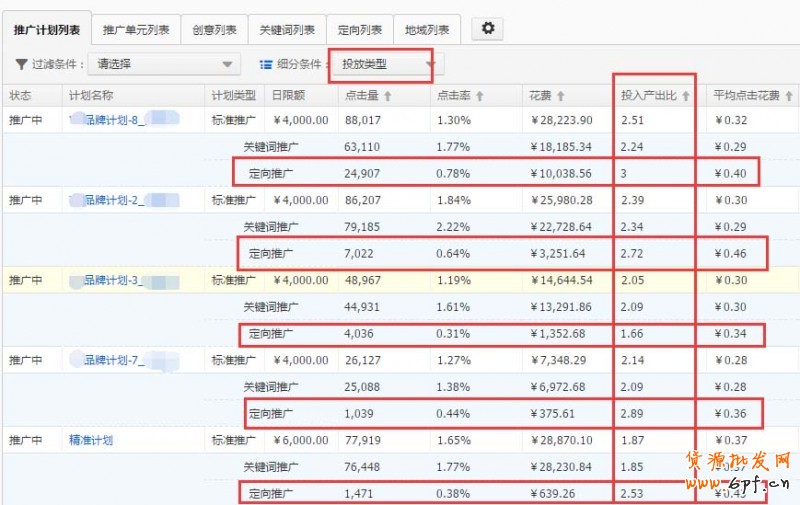Viewport: 800px width, 505px height.
Task: Switch to the 推广单元列表 tab
Action: (137, 31)
